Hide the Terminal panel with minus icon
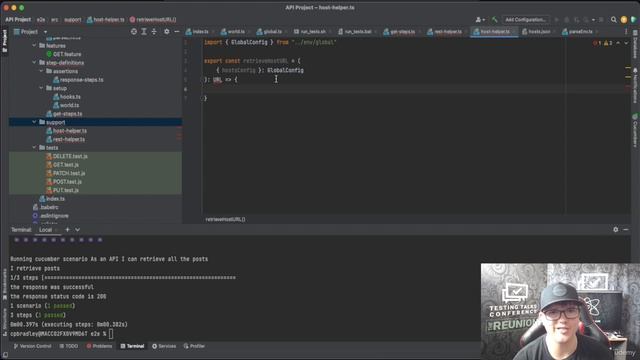This screenshot has height=360, width=640. (626, 230)
